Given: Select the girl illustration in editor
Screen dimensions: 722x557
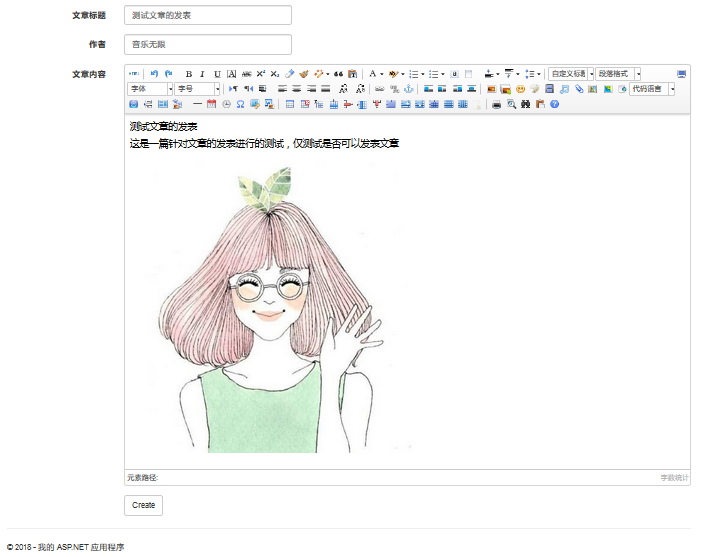Looking at the screenshot, I should 272,309.
